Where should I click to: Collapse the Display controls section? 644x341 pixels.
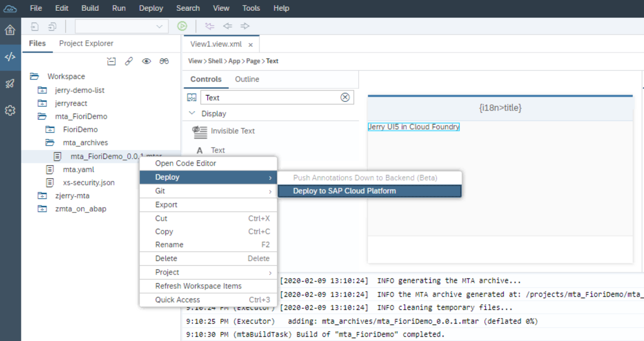[192, 113]
